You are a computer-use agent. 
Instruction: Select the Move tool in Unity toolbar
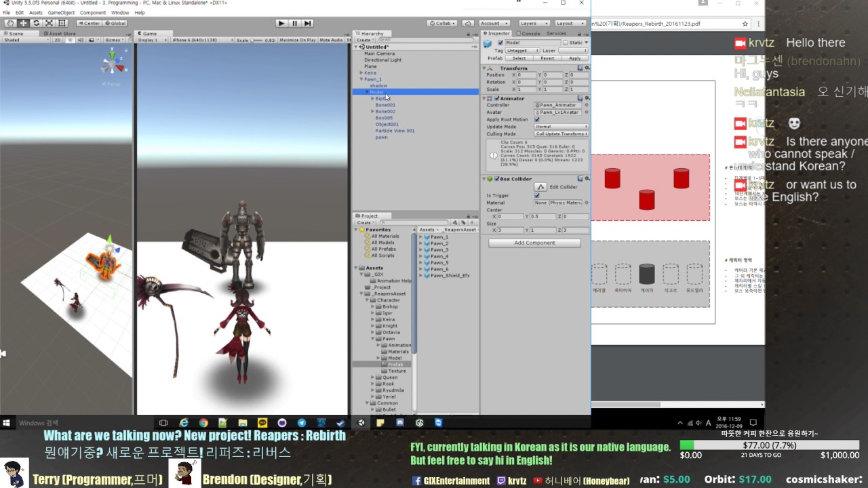pyautogui.click(x=23, y=23)
